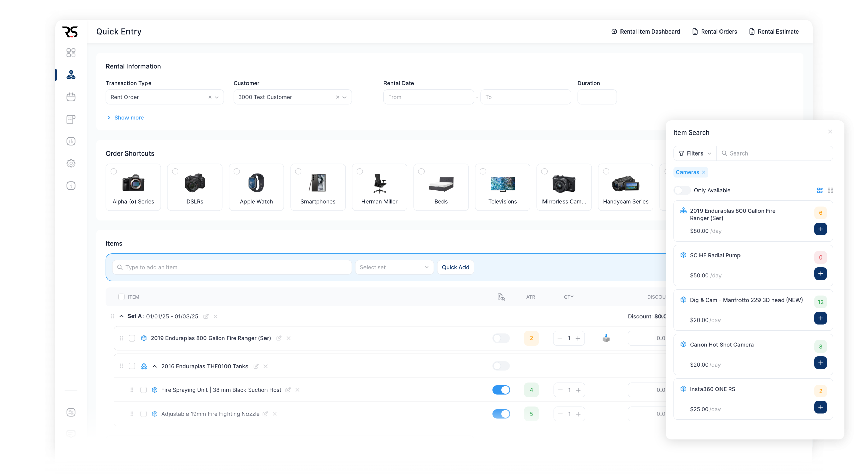
Task: Add Dig & Cam Manfrotto 229 item
Action: pos(821,318)
